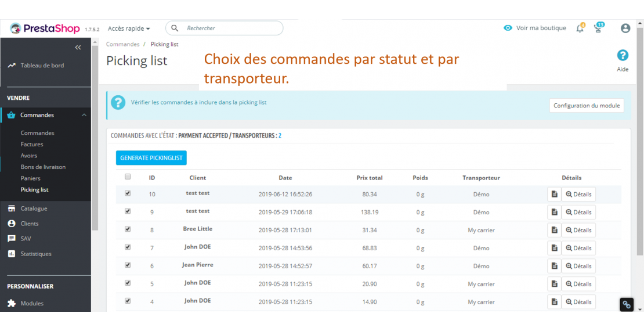This screenshot has width=644, height=331.
Task: Open Commandes submenu item
Action: click(37, 133)
